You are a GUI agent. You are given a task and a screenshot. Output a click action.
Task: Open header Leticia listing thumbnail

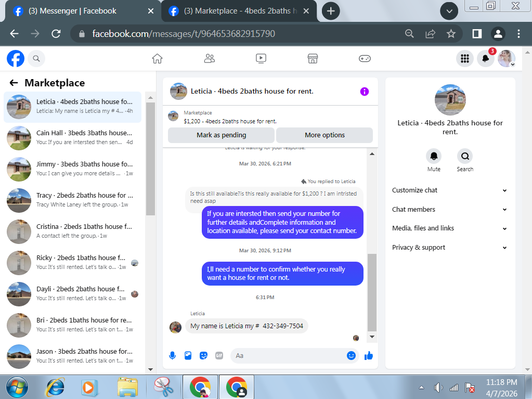click(178, 91)
